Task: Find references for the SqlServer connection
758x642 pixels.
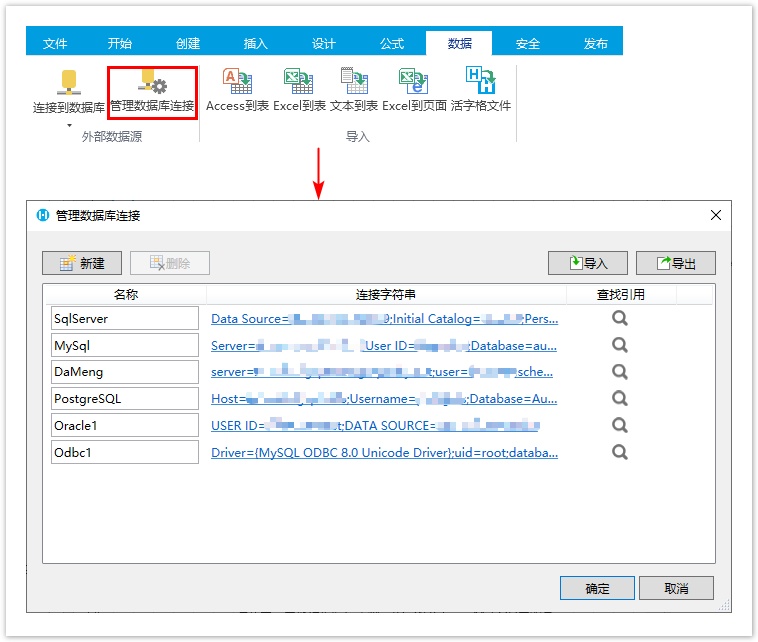Action: pos(620,318)
